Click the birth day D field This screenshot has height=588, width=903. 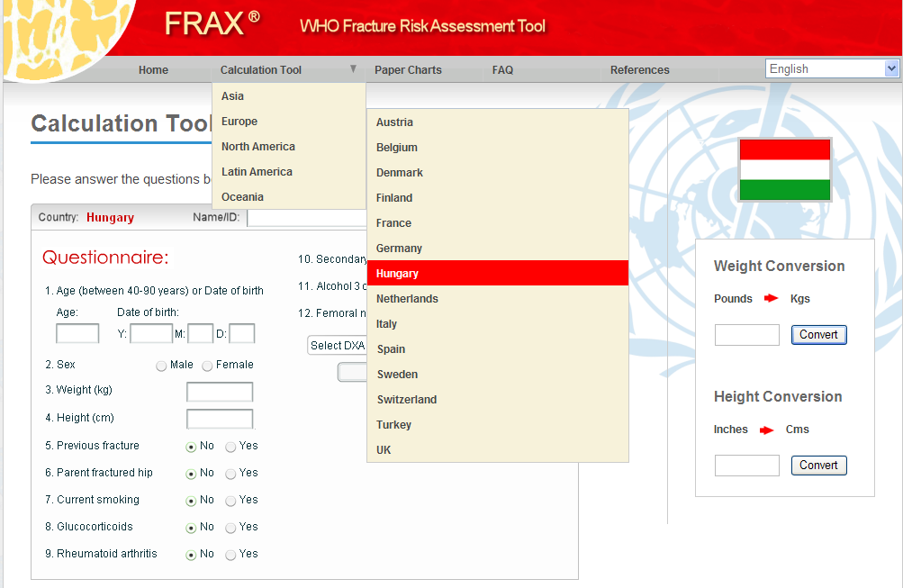(x=242, y=333)
